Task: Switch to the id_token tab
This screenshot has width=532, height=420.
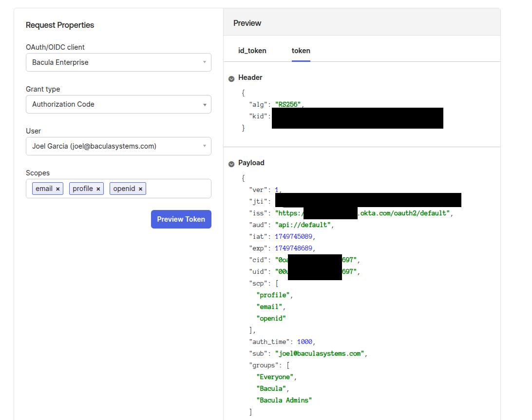Action: tap(252, 51)
